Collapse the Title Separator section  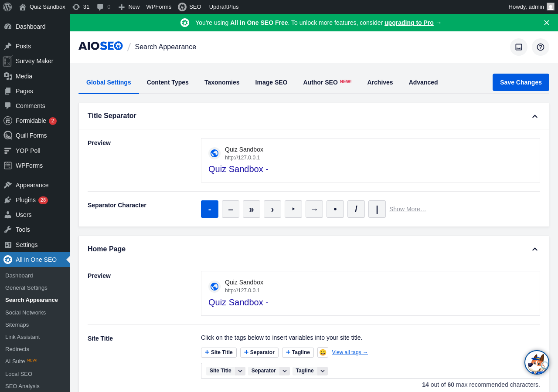tap(535, 116)
